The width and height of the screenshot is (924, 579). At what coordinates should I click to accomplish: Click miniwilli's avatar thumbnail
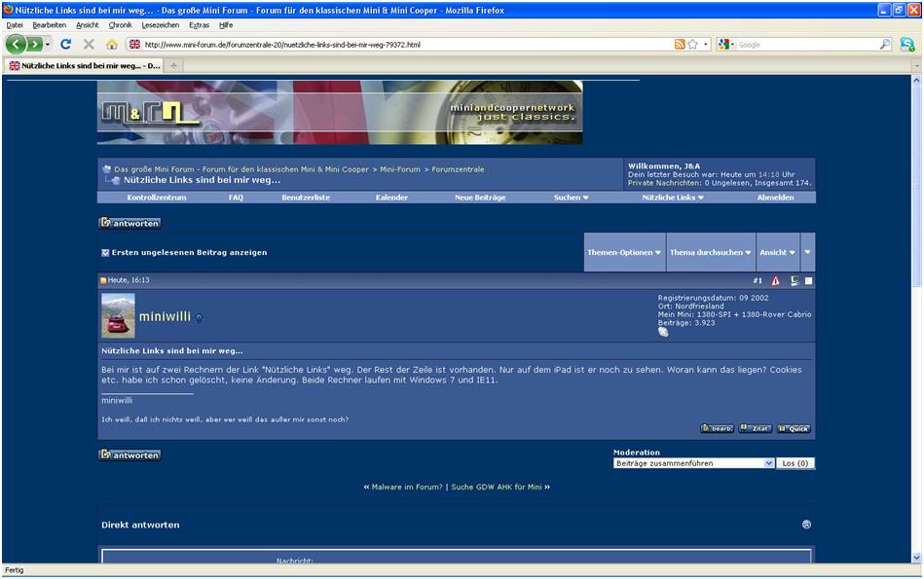(118, 315)
